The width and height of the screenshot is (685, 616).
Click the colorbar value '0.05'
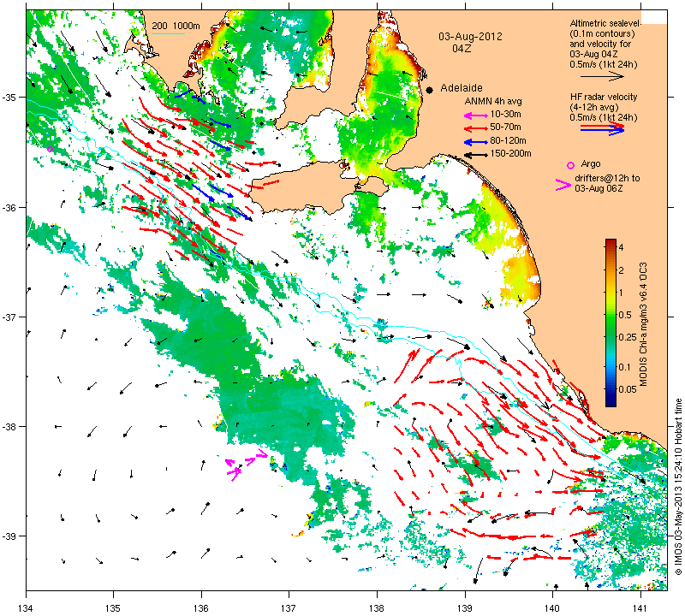pos(628,389)
